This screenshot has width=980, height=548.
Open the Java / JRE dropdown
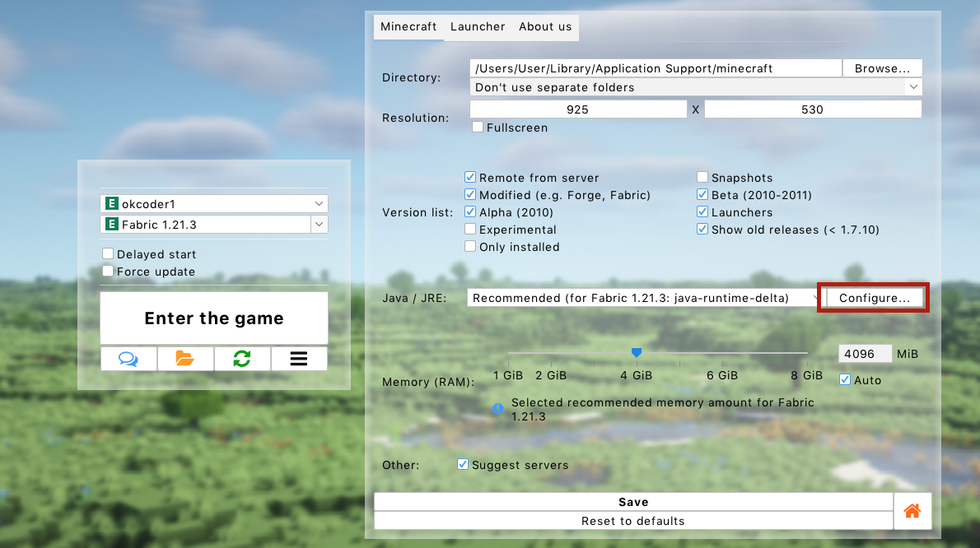point(643,298)
